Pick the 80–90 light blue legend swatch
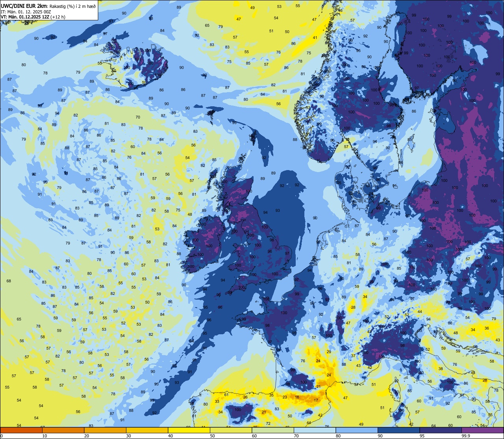 click(357, 430)
